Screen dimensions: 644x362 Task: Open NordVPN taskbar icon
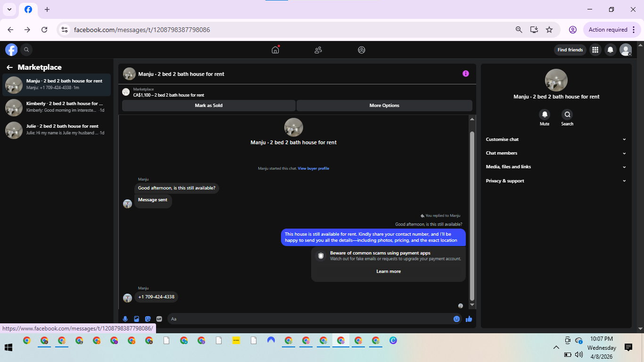(271, 340)
